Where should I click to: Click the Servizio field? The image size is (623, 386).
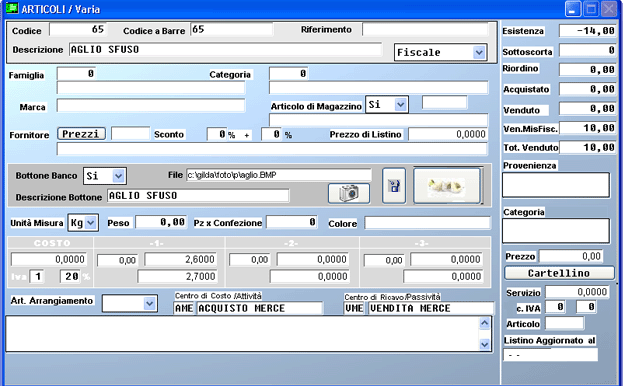[577, 292]
